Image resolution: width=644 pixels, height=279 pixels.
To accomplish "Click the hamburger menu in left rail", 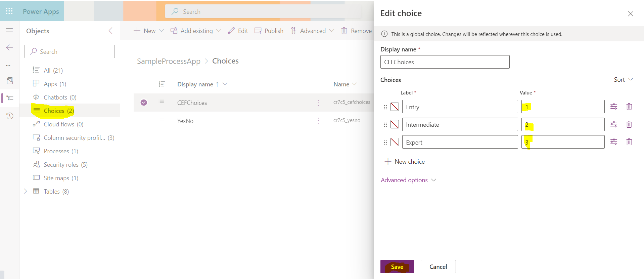I will [x=9, y=30].
